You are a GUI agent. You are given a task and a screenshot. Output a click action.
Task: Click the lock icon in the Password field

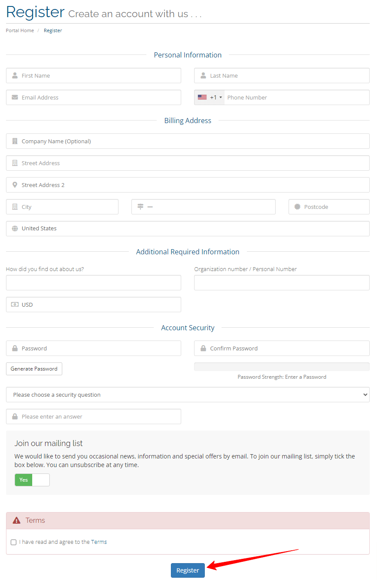pos(15,348)
